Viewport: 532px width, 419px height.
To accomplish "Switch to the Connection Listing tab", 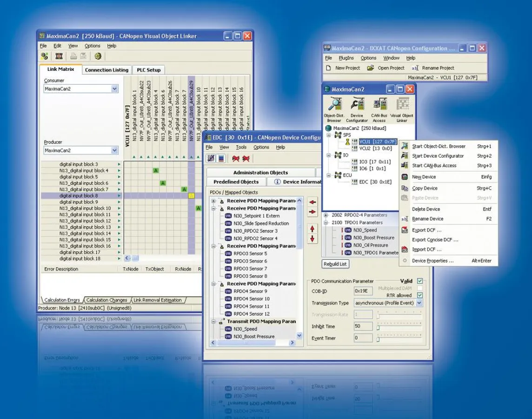I will point(106,70).
